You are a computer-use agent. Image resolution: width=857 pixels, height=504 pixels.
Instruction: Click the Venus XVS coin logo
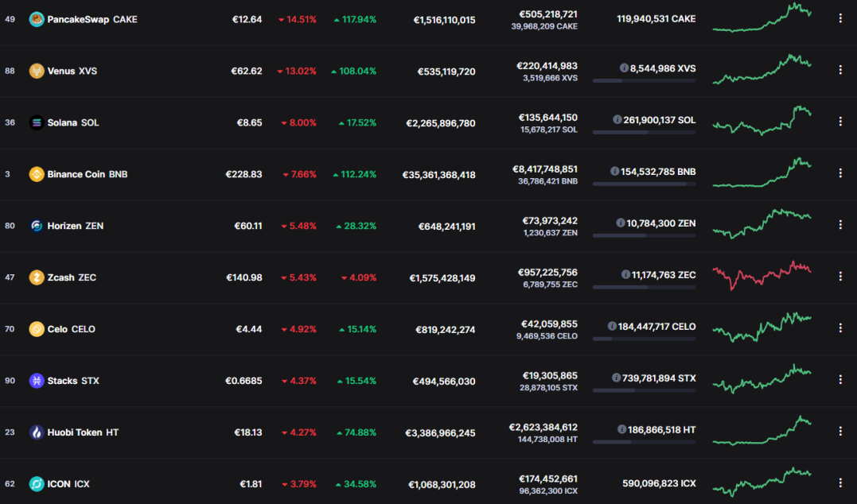(37, 71)
